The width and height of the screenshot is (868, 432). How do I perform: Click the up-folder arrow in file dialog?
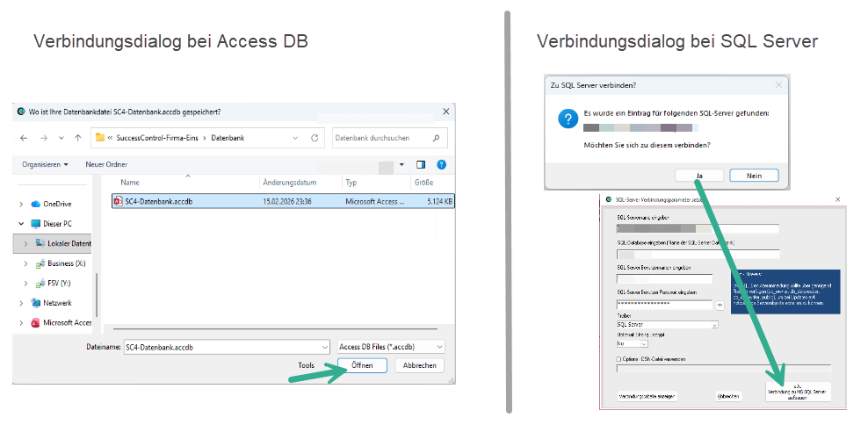78,138
